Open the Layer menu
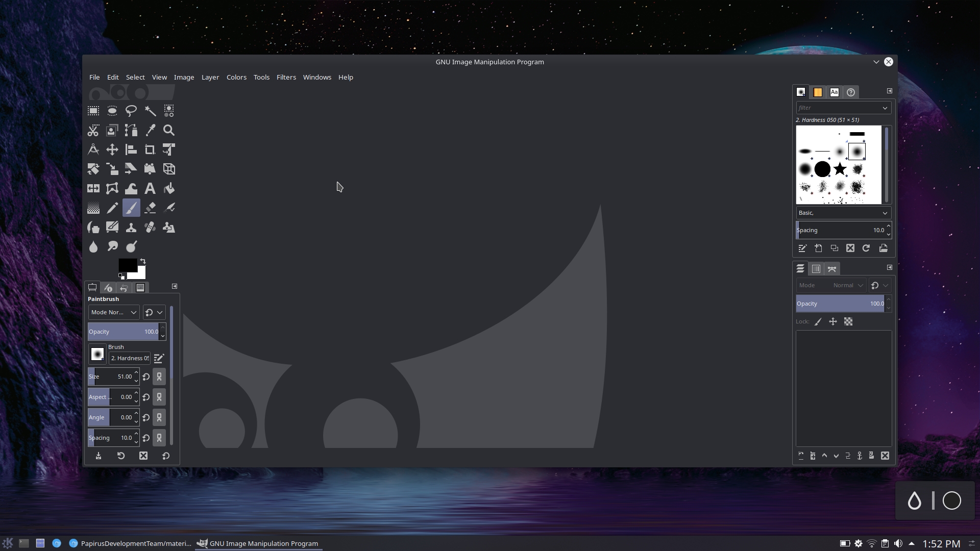The width and height of the screenshot is (980, 551). [x=210, y=77]
